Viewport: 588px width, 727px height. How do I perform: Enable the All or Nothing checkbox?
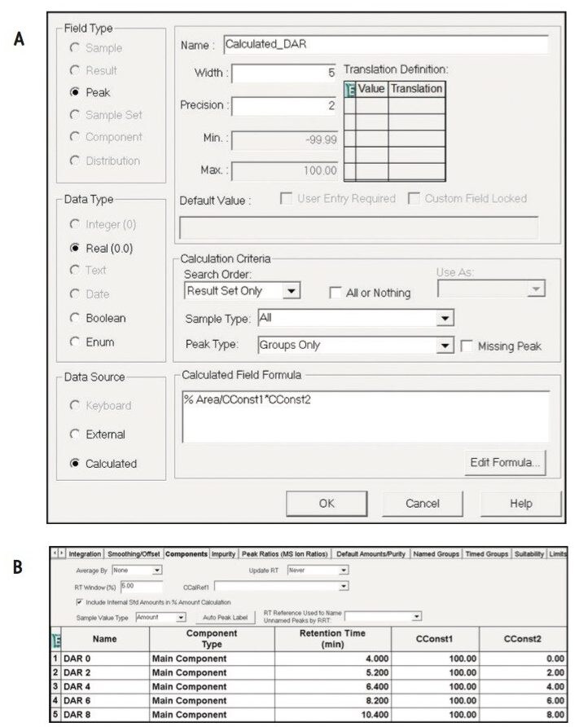pyautogui.click(x=335, y=293)
